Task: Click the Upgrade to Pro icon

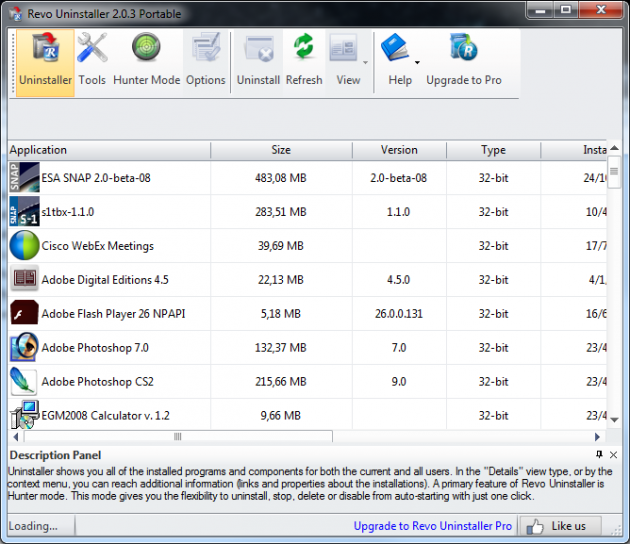Action: tap(464, 47)
